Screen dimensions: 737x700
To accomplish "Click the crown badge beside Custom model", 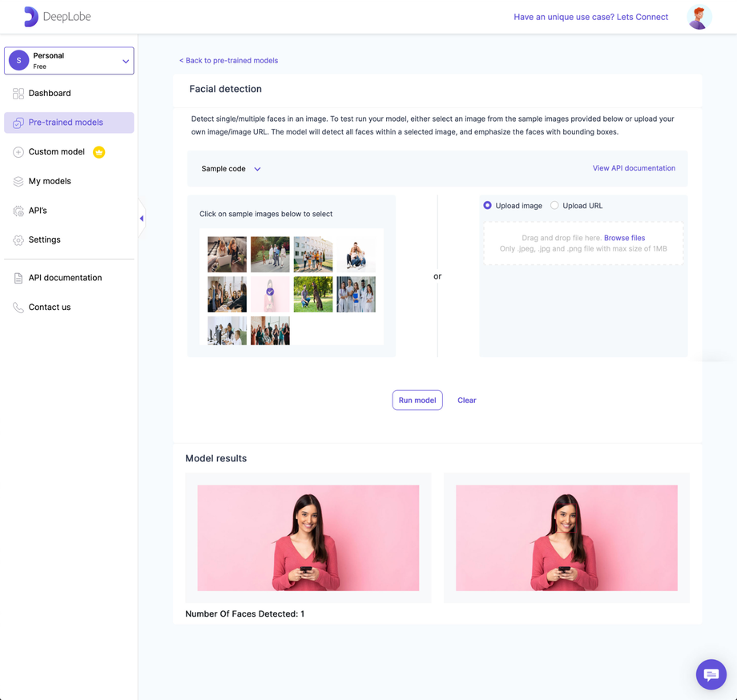I will [99, 151].
